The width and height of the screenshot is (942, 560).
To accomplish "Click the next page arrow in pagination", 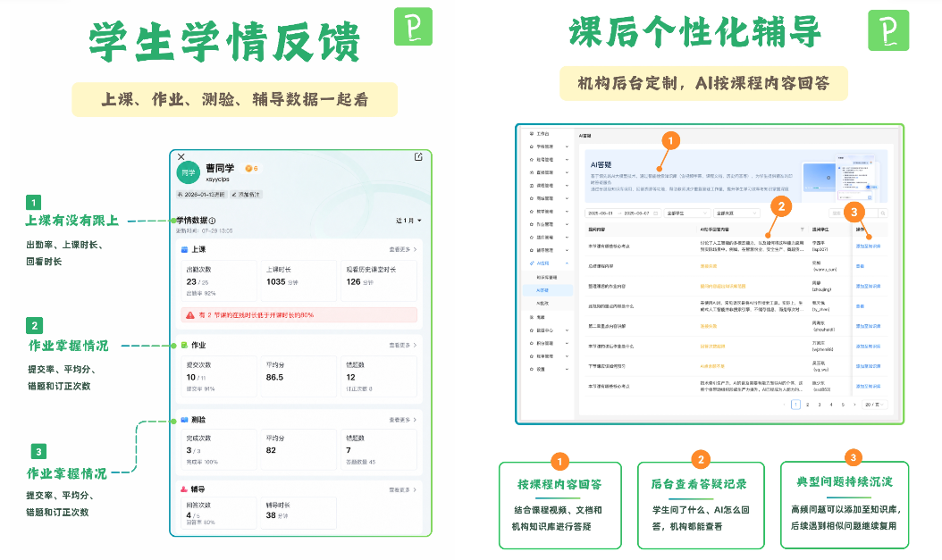I will tap(855, 405).
